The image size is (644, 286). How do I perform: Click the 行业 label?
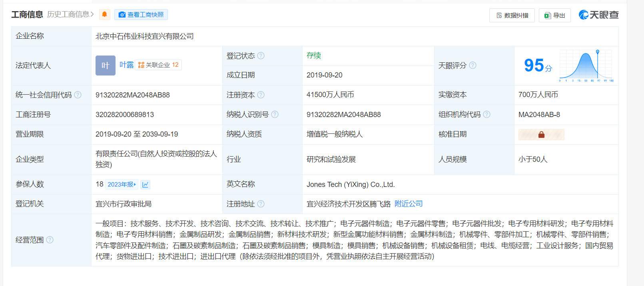234,159
